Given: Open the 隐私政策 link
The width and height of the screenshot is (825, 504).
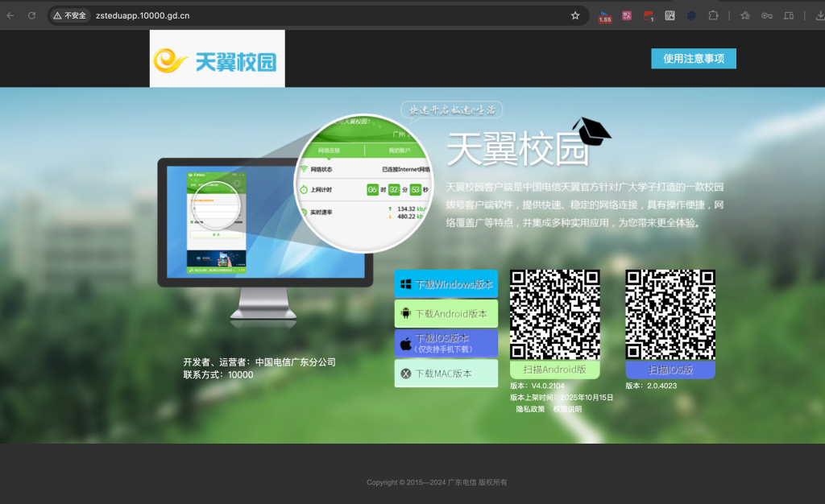Looking at the screenshot, I should (530, 410).
